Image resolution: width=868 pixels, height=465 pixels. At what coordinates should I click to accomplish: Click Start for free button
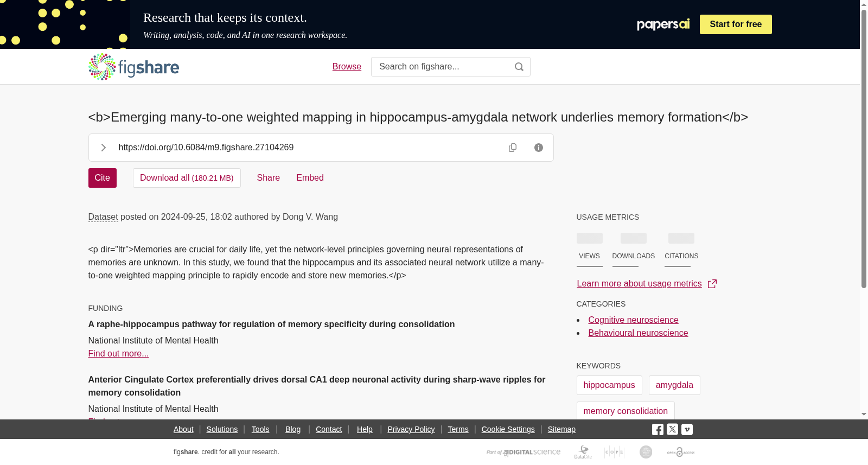(736, 24)
